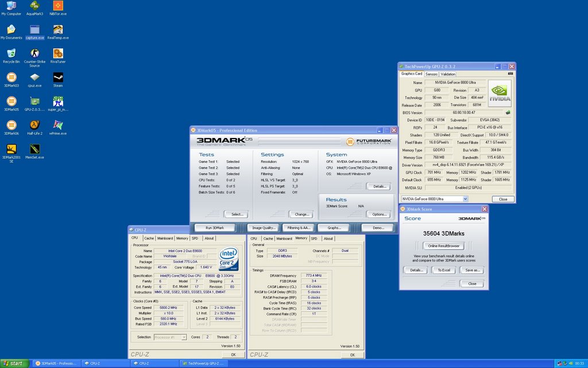Open the My Documents folder icon

pos(11,32)
